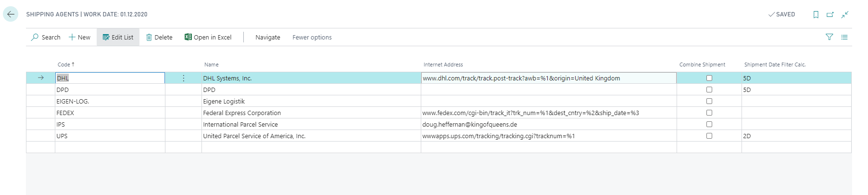Select the DPD code cell
The height and width of the screenshot is (195, 868).
point(110,90)
